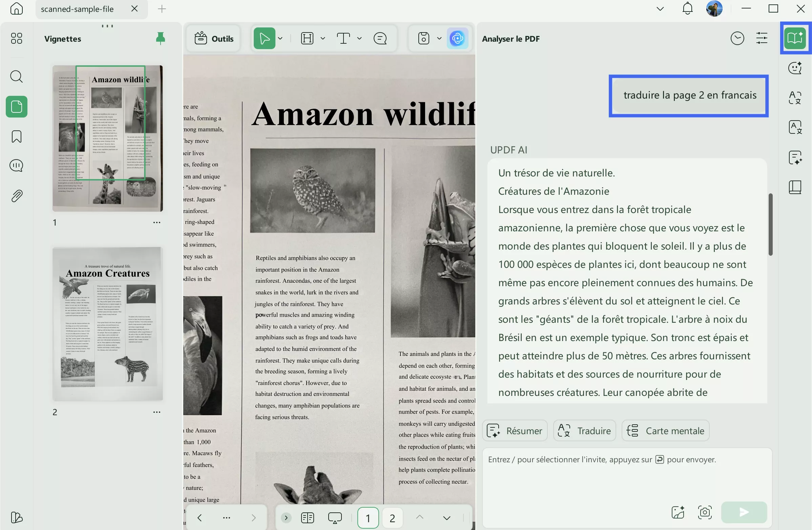Open the Outils tool menu
The image size is (812, 530).
click(x=213, y=38)
